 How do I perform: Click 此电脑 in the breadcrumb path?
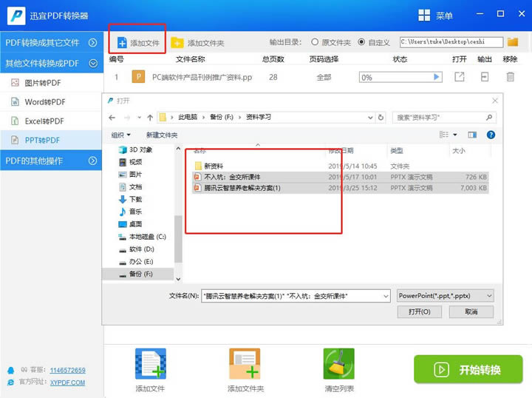(x=188, y=117)
